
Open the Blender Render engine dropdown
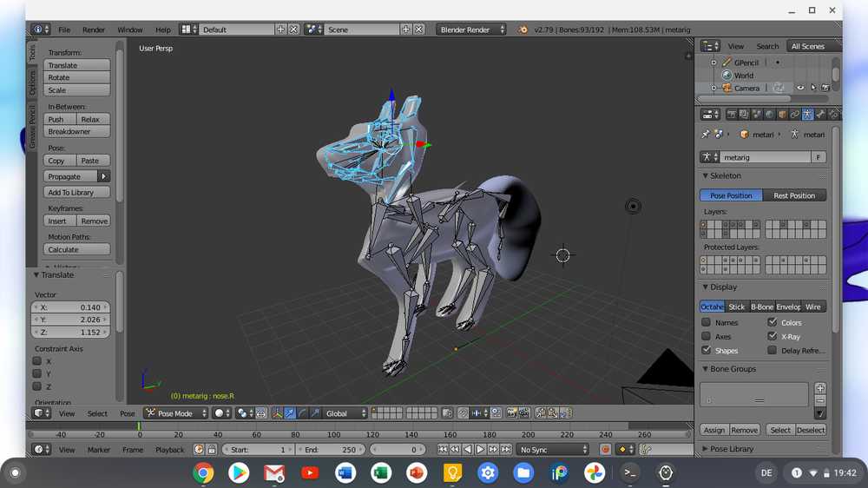(470, 30)
